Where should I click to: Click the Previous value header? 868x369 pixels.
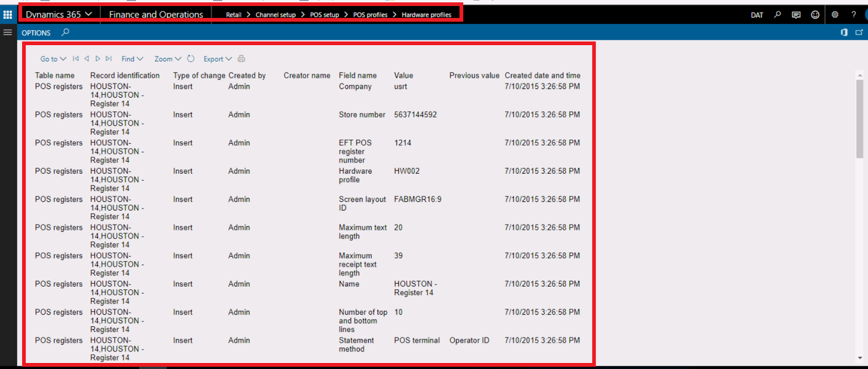coord(474,75)
